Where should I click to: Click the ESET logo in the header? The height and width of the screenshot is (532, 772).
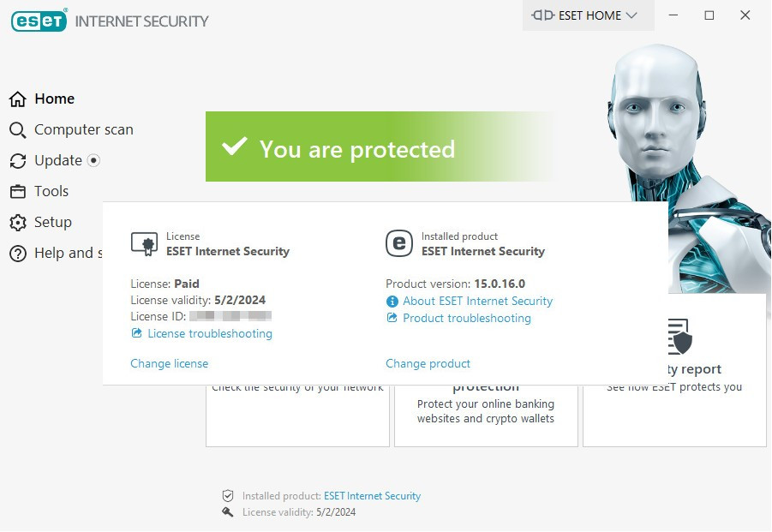(x=39, y=21)
